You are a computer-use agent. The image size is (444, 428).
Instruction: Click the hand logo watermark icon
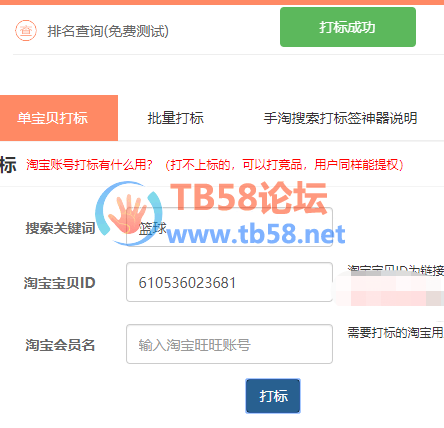tap(128, 213)
